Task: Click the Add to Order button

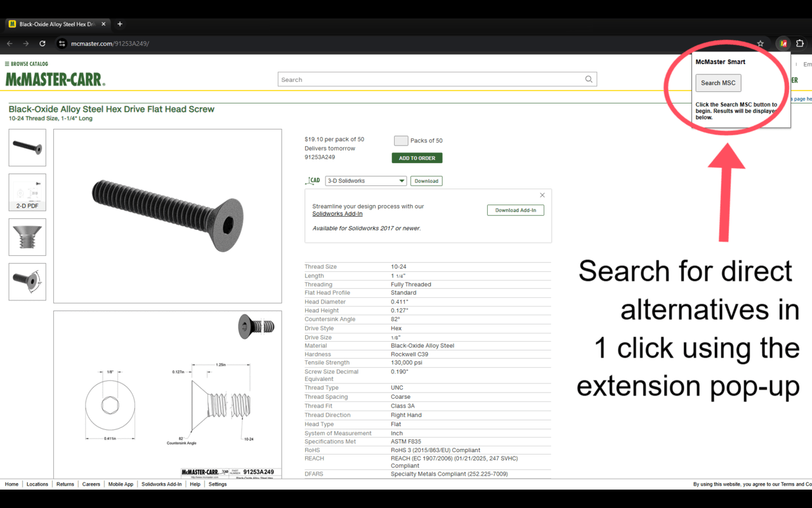Action: (x=417, y=158)
